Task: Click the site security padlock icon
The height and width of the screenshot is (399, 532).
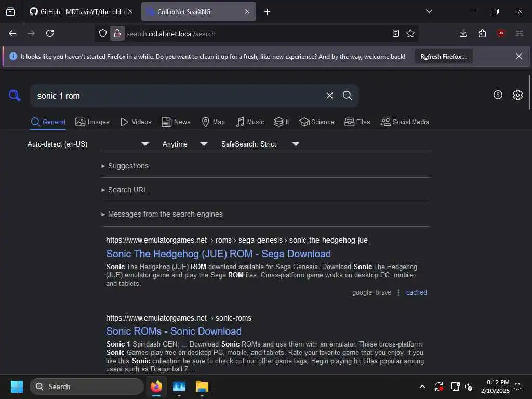Action: tap(117, 34)
